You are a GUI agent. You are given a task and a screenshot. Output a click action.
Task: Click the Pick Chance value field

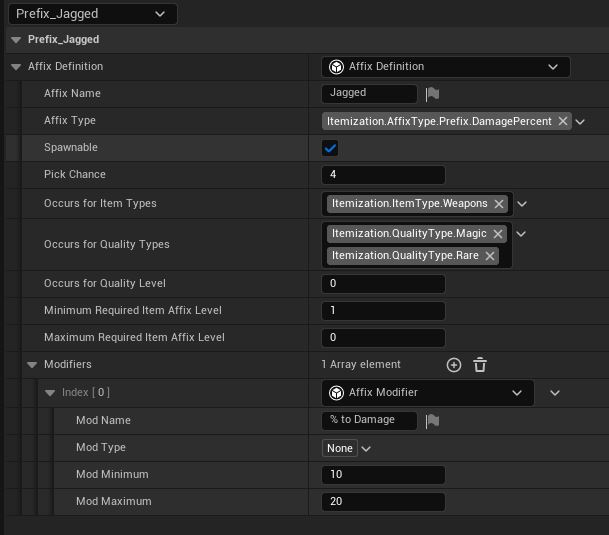coord(383,175)
